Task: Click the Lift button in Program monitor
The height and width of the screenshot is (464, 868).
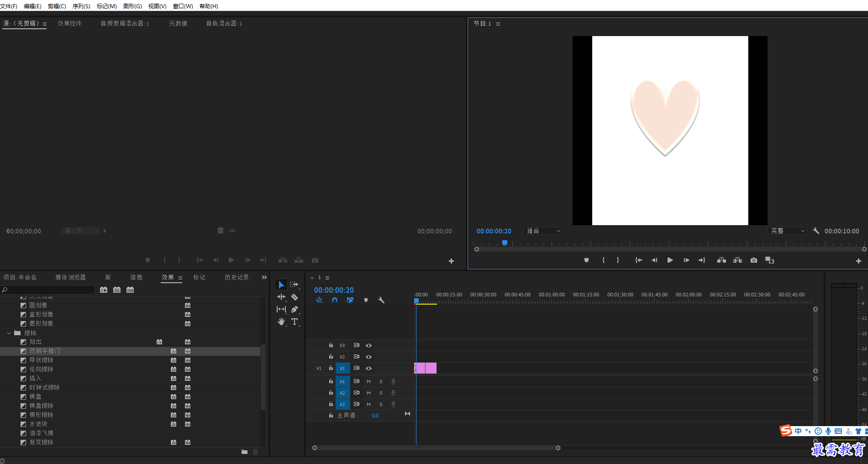Action: [x=721, y=260]
